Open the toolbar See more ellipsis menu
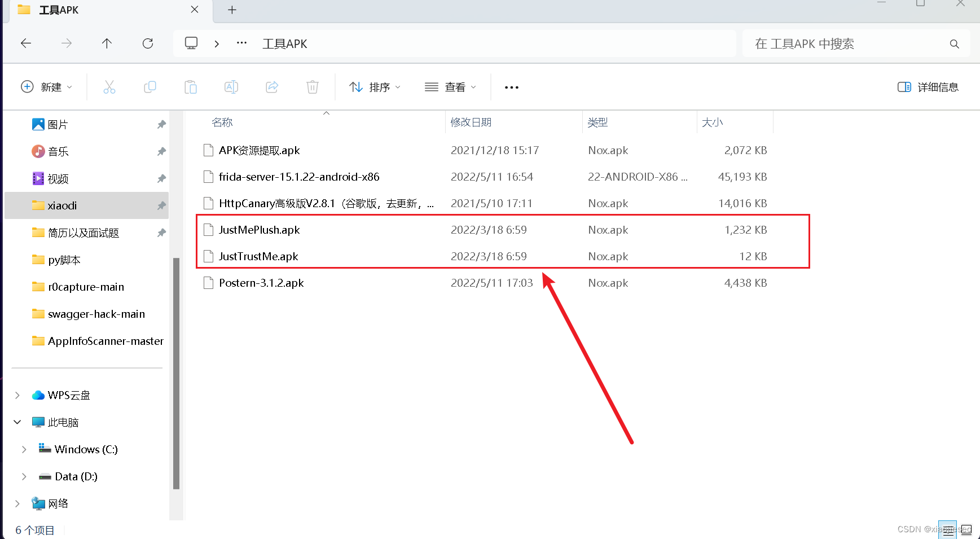980x539 pixels. (512, 87)
